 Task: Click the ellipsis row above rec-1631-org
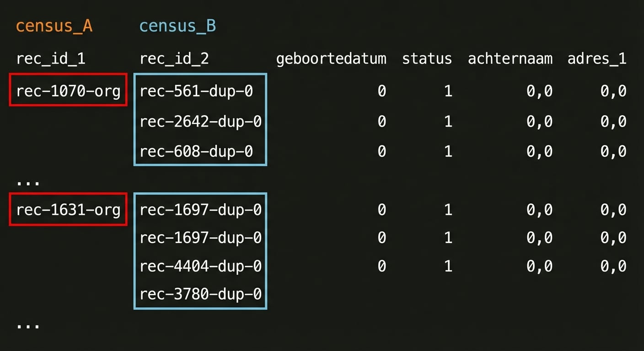(x=28, y=182)
